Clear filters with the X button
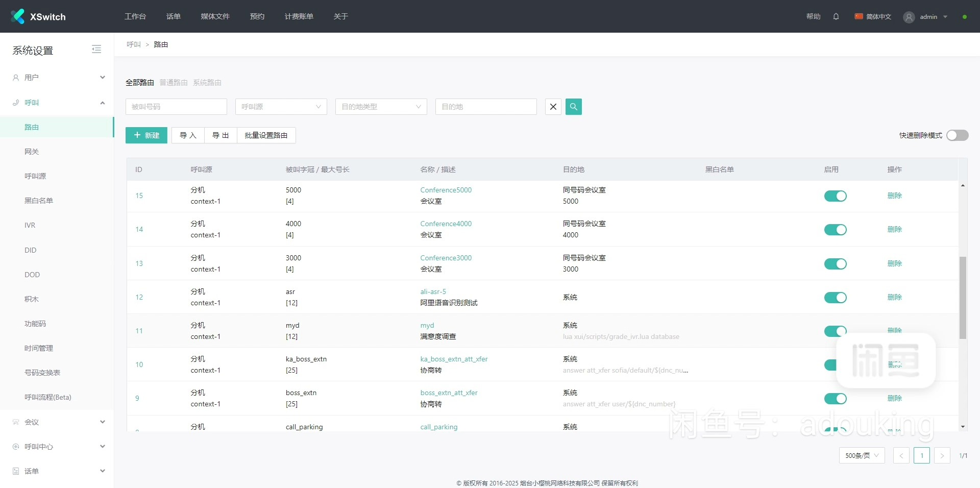The width and height of the screenshot is (980, 488). pos(553,107)
